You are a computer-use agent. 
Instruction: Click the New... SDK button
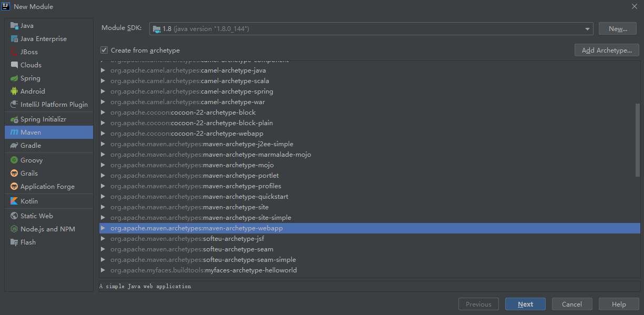[x=618, y=29]
